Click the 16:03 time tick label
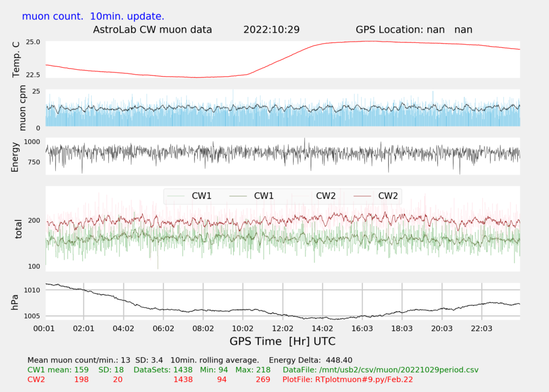 [362, 328]
